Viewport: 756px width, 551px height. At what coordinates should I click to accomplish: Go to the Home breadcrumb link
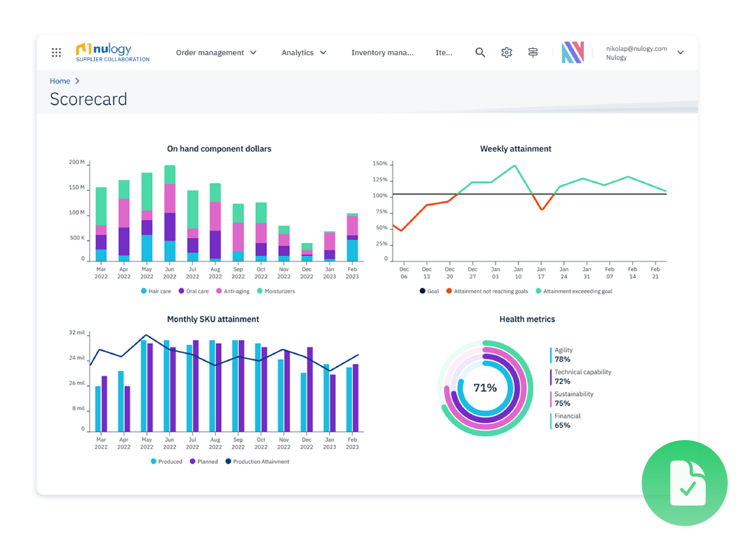click(60, 81)
